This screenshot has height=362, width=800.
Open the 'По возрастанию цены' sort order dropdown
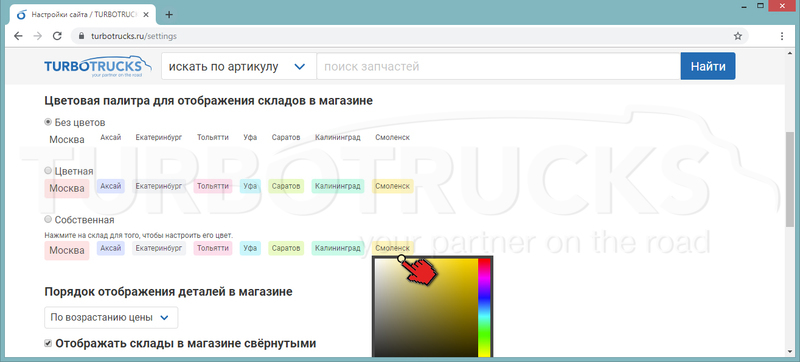111,318
